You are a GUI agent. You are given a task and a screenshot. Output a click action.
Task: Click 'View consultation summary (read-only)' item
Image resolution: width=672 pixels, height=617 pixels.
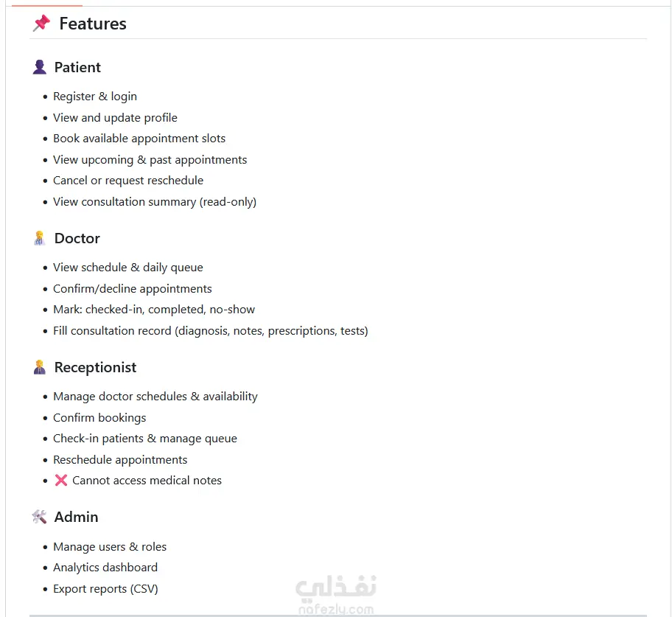155,202
